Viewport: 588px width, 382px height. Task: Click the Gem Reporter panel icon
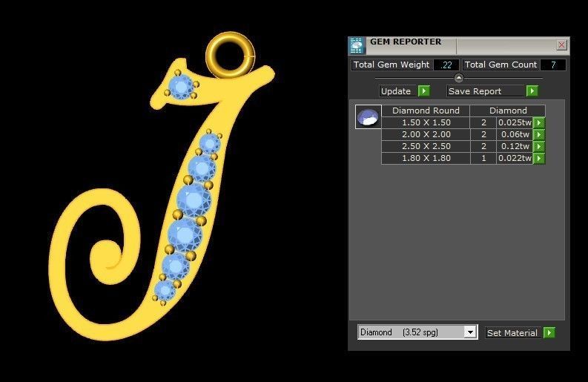pyautogui.click(x=356, y=46)
